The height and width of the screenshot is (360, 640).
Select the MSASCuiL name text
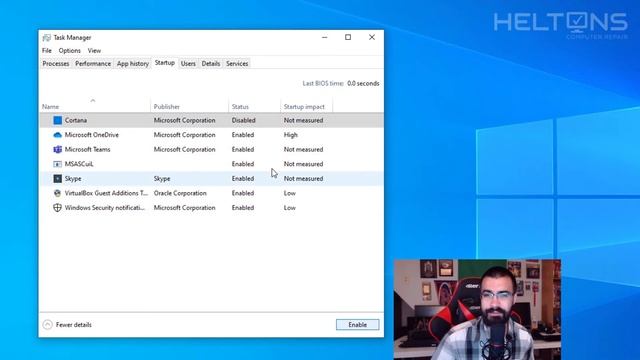[79, 164]
